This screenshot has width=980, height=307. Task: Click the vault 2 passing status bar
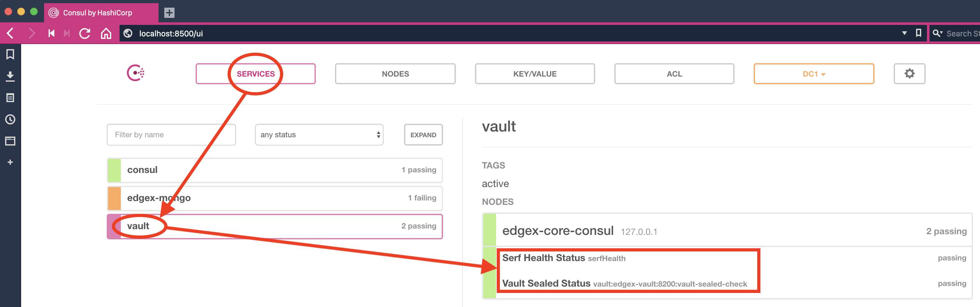[419, 226]
